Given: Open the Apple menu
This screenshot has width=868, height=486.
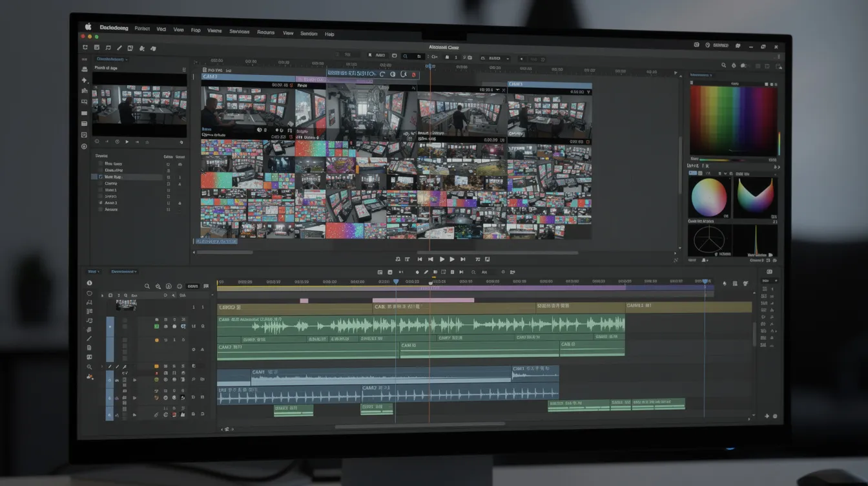Looking at the screenshot, I should (x=88, y=27).
